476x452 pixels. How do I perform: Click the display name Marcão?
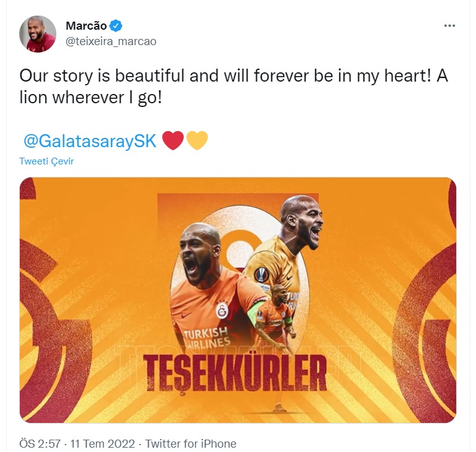coord(86,26)
